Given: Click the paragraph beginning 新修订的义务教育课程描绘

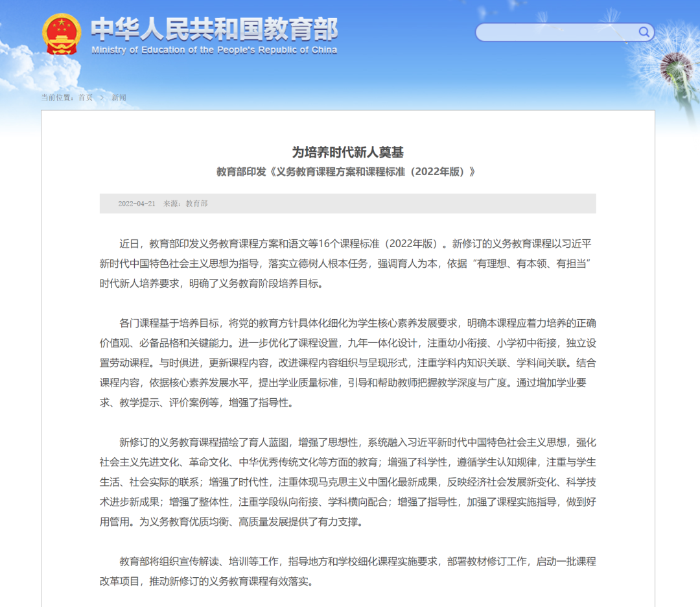Looking at the screenshot, I should point(348,482).
